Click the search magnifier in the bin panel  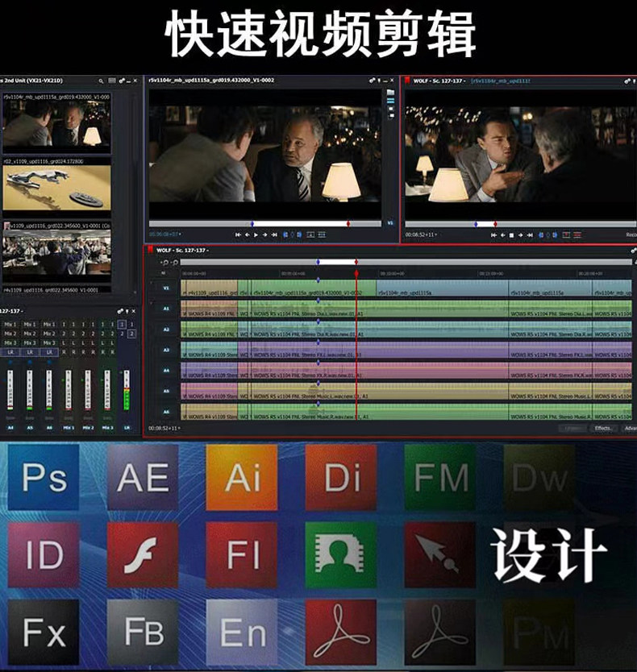tap(101, 81)
